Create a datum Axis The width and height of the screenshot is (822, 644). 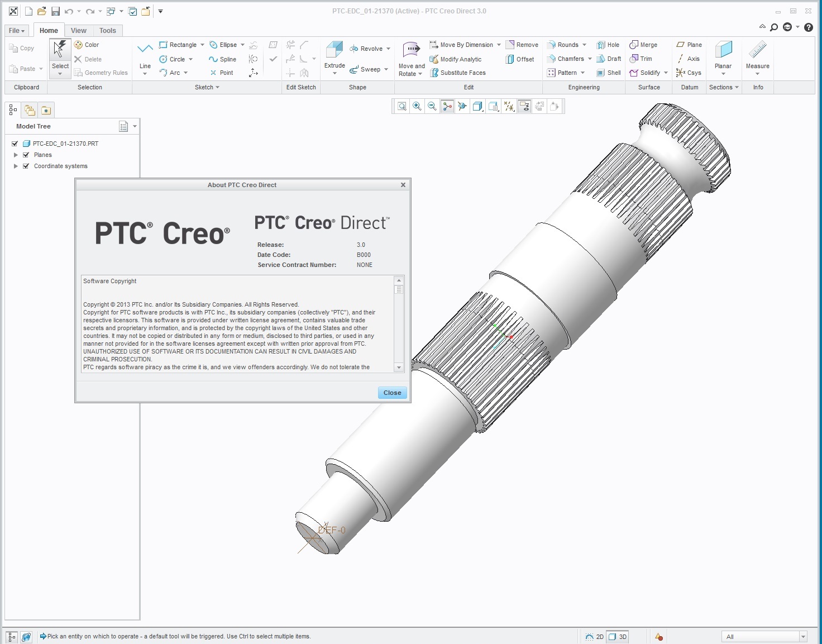click(x=688, y=59)
